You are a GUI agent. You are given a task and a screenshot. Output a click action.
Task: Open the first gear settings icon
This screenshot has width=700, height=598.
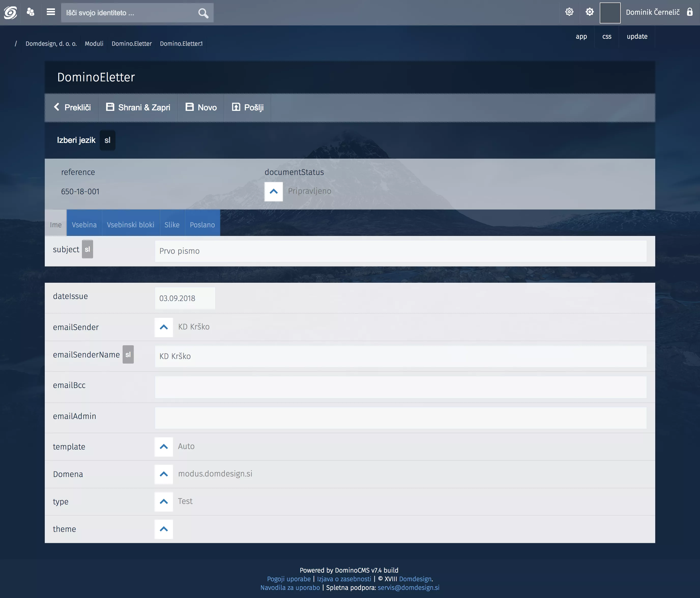pyautogui.click(x=569, y=12)
